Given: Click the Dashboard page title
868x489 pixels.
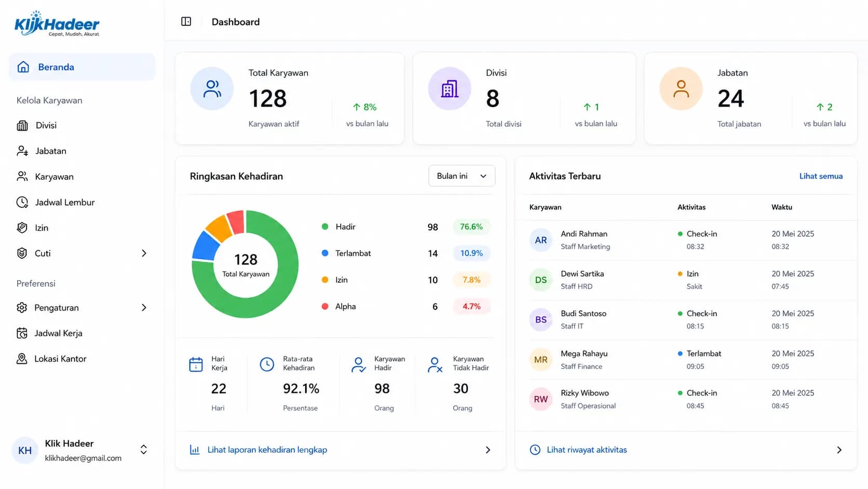Looking at the screenshot, I should [x=236, y=22].
